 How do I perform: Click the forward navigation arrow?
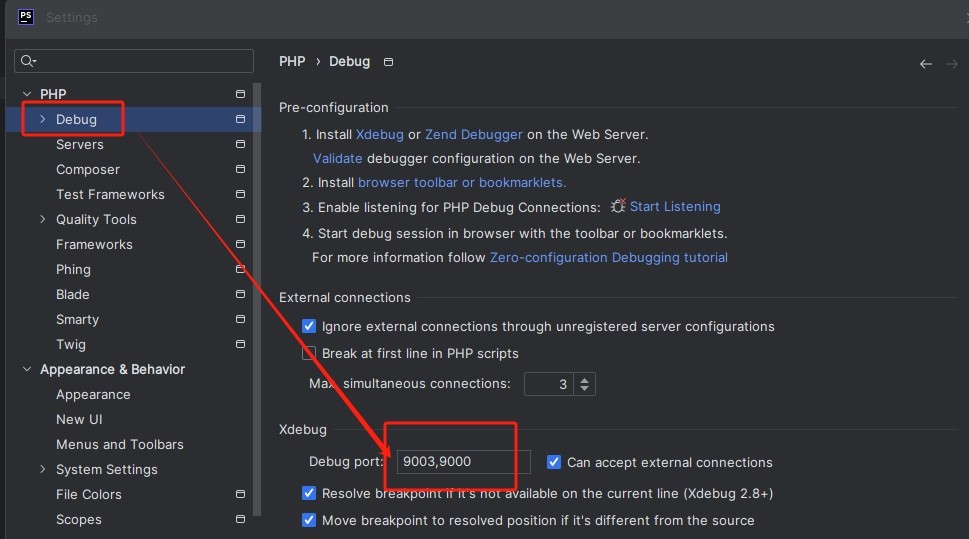[951, 63]
